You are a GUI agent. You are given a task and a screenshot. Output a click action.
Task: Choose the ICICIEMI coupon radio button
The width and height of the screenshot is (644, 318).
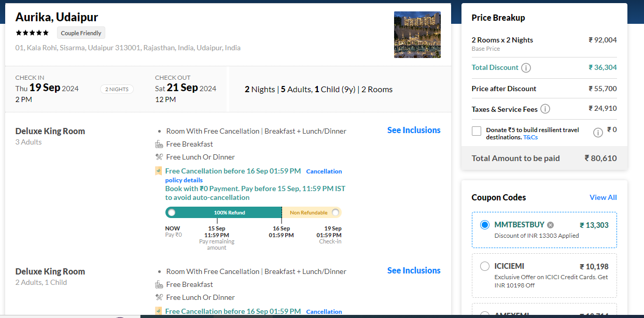tap(485, 266)
